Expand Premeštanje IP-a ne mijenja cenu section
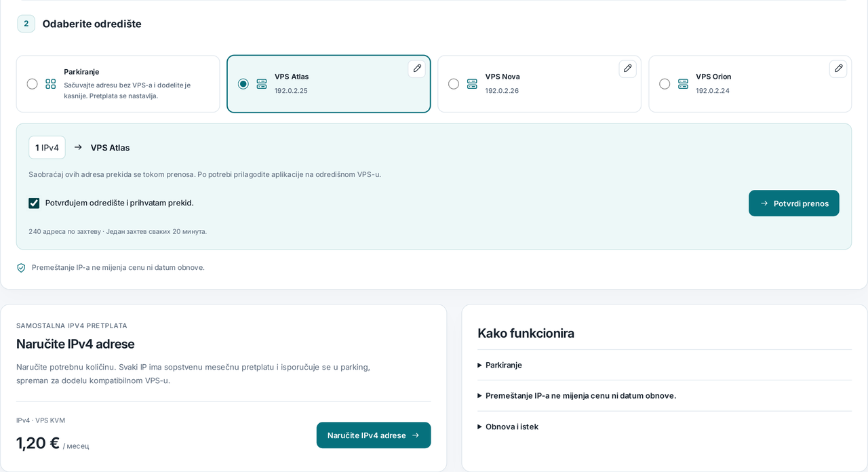Screen dimensions: 868x472 [665, 395]
